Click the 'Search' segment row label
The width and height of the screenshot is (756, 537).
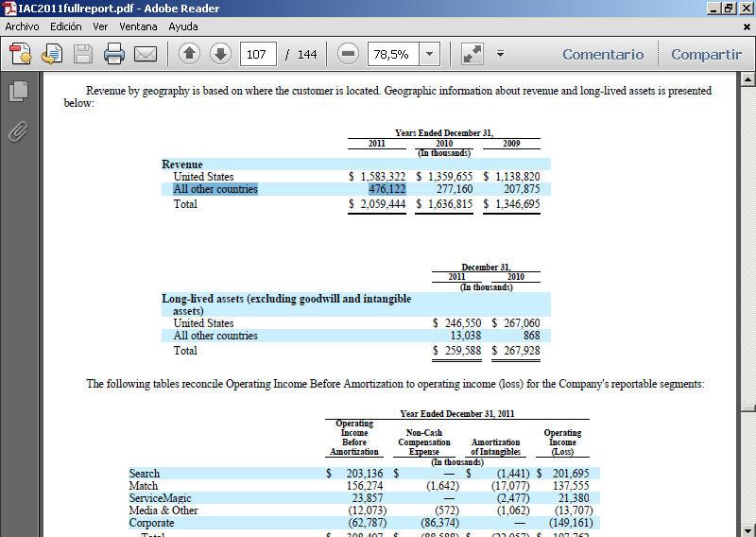click(x=145, y=474)
